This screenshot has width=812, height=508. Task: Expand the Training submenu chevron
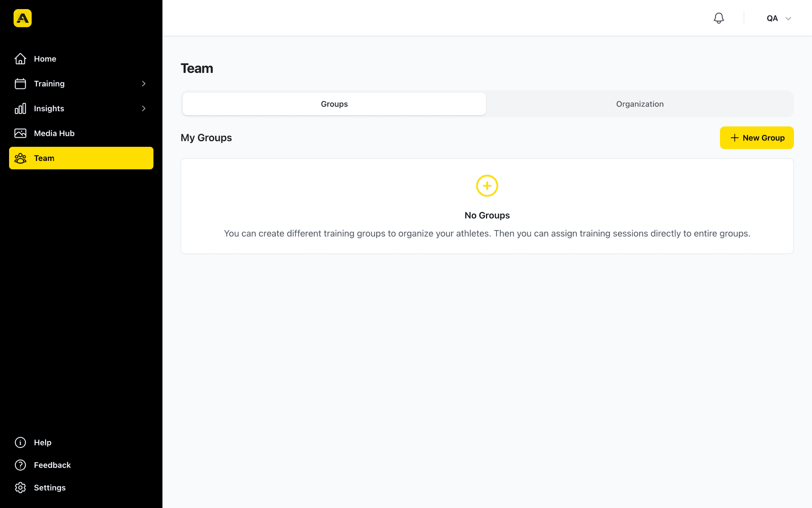click(x=143, y=84)
